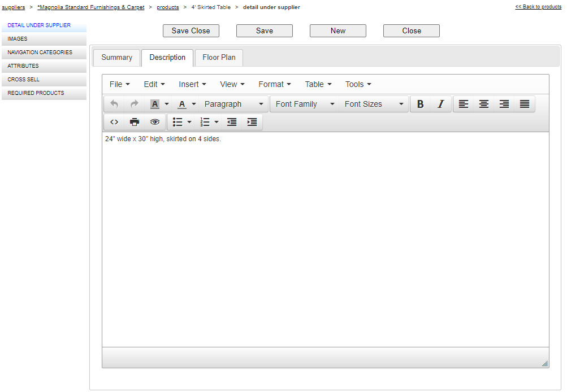Expand the Font Family dropdown

coord(305,104)
